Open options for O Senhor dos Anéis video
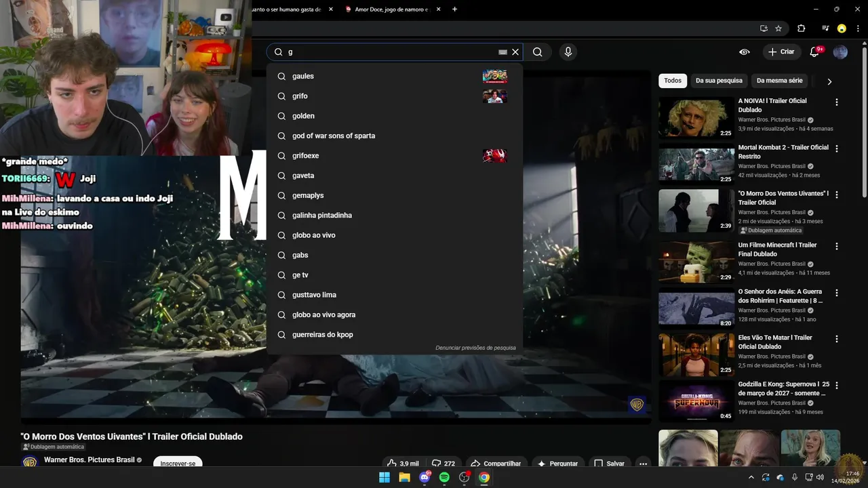 click(x=837, y=293)
